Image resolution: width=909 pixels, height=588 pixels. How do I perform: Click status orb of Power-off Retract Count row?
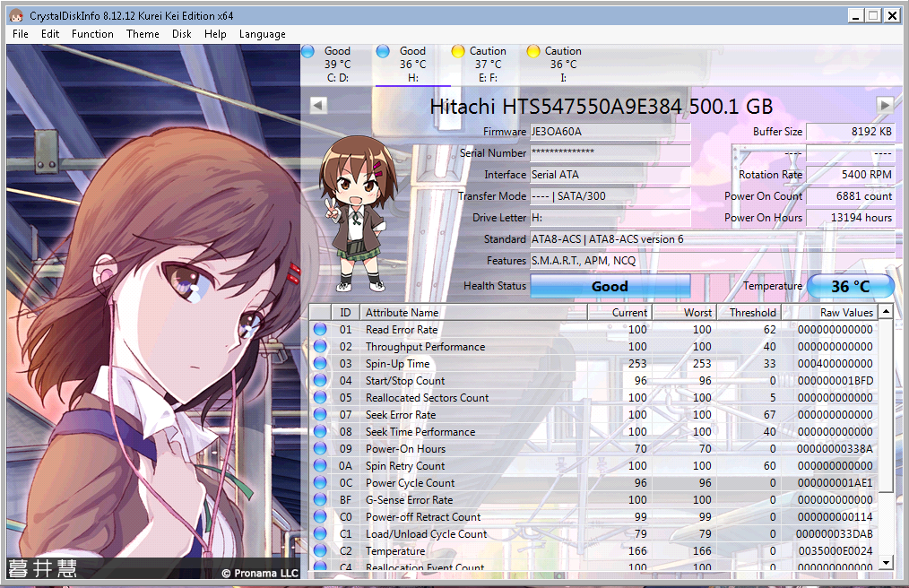tap(320, 516)
